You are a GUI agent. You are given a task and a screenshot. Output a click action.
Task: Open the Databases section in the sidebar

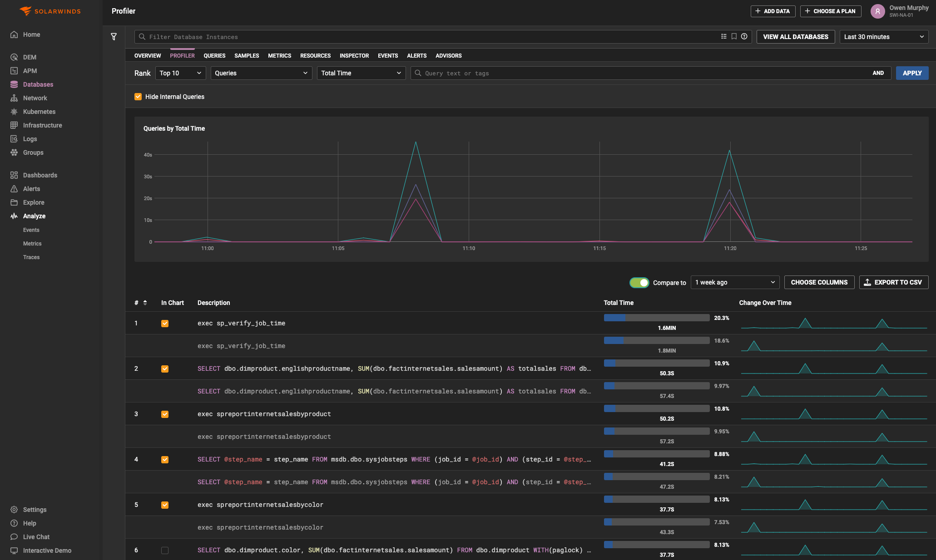(38, 84)
